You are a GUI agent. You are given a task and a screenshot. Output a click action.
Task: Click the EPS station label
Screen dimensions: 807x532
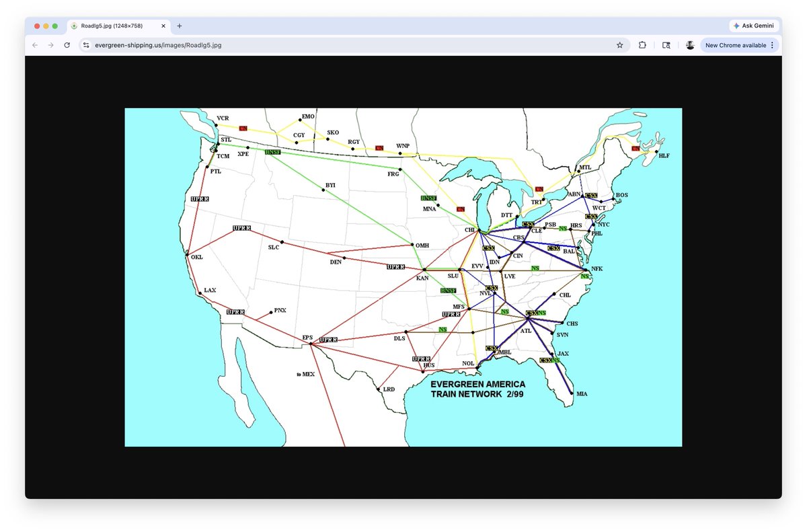point(307,338)
